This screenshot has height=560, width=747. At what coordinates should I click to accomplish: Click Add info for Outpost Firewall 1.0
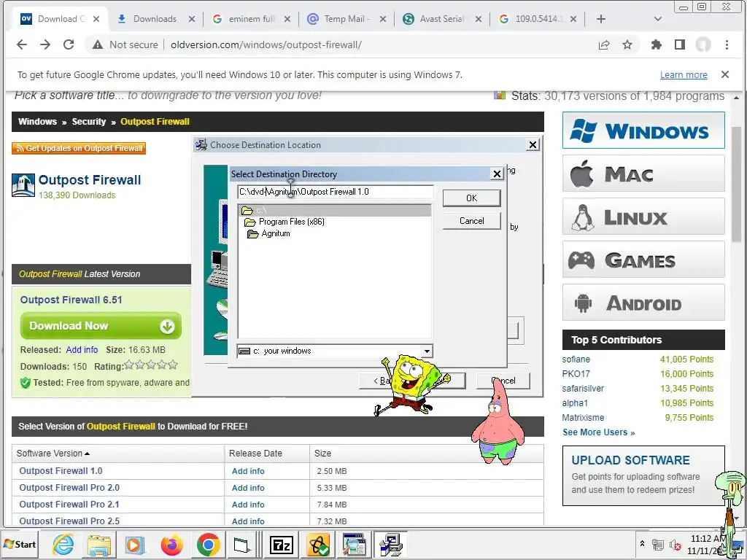(248, 471)
